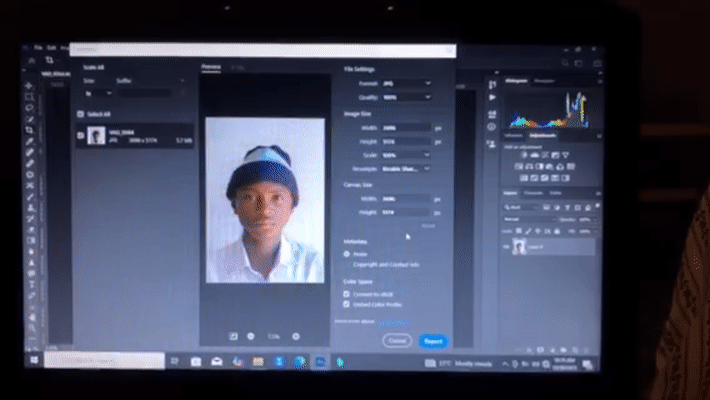Expand the Quality dropdown
The height and width of the screenshot is (400, 710).
tap(407, 97)
